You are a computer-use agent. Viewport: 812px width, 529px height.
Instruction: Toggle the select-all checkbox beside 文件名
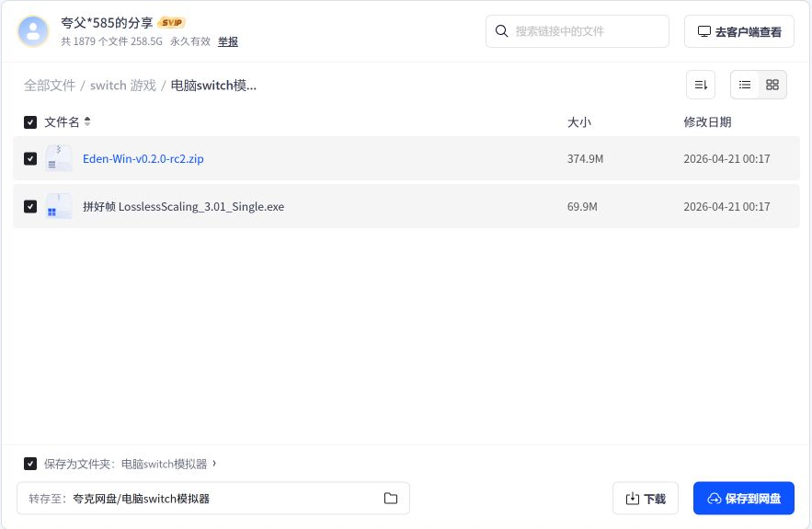(x=30, y=122)
